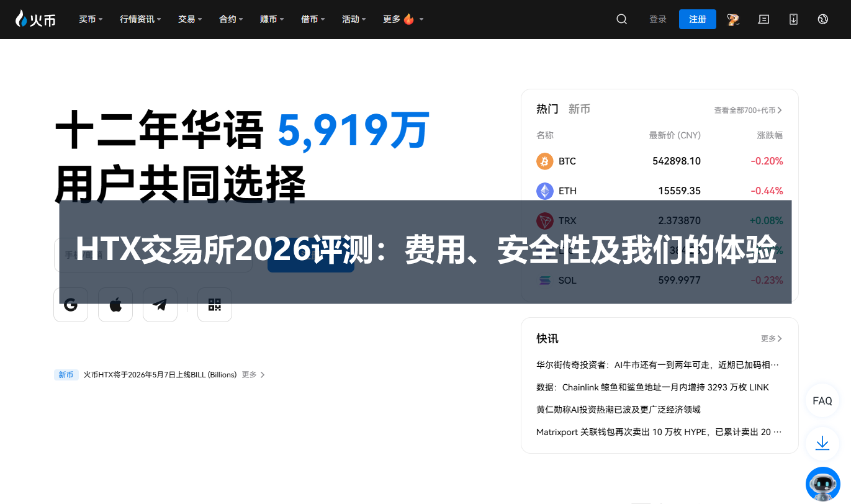This screenshot has width=851, height=504.
Task: Open the 活动 dropdown menu
Action: pos(354,19)
